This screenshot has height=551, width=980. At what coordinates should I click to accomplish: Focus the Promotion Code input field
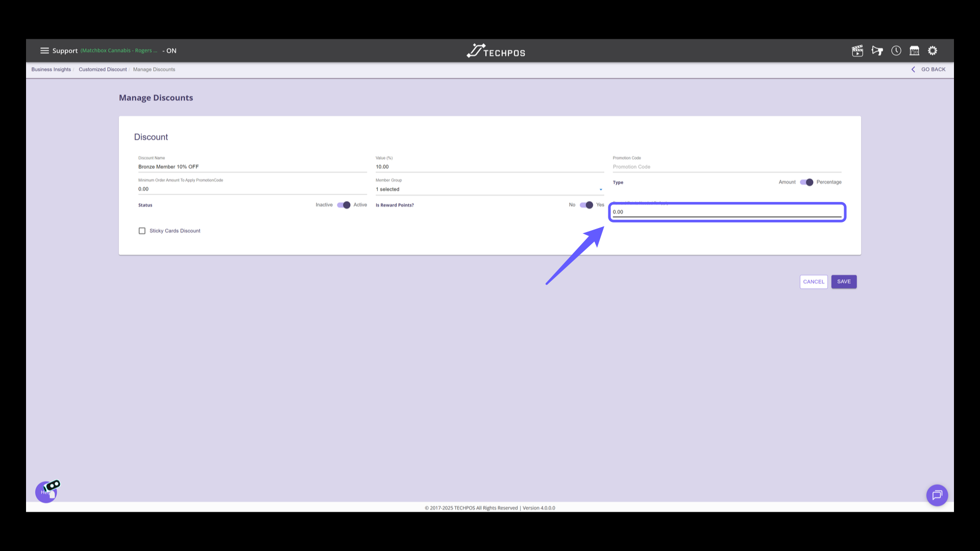[x=726, y=167]
